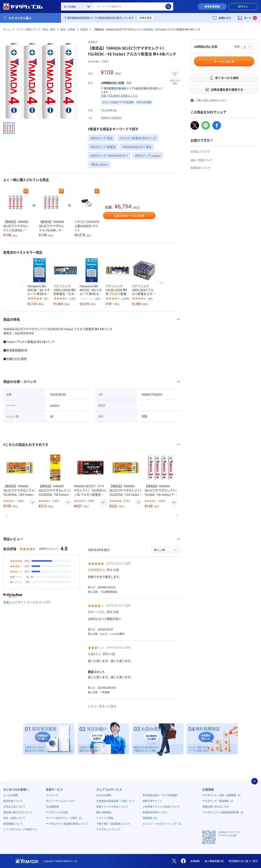Click the ログイン button
Viewport: 261px width, 868px height.
pos(243,7)
